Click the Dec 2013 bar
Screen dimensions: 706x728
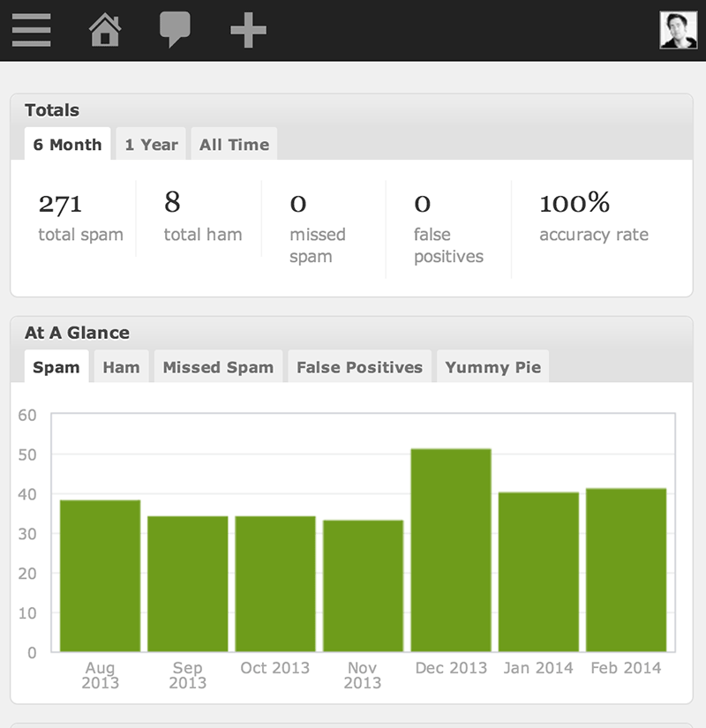click(451, 551)
